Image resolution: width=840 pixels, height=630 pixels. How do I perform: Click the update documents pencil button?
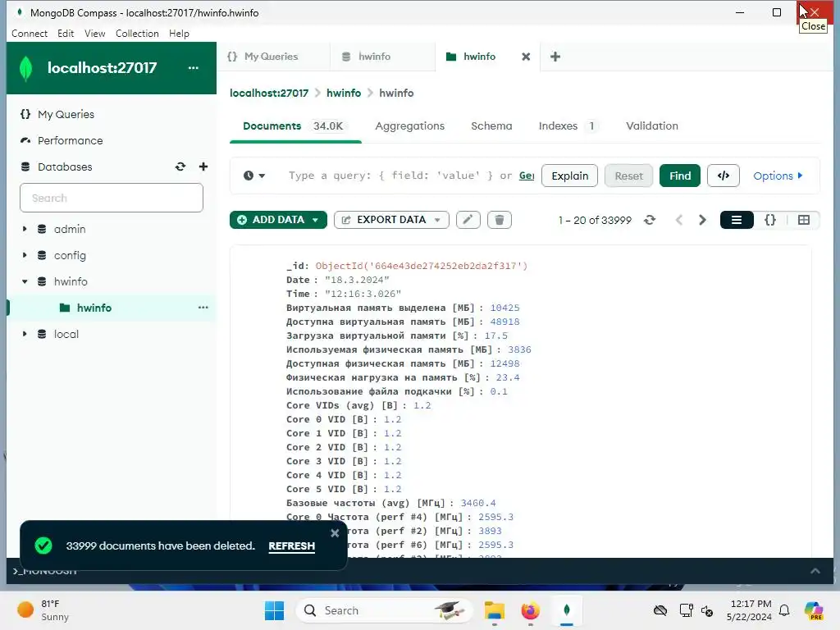click(468, 220)
